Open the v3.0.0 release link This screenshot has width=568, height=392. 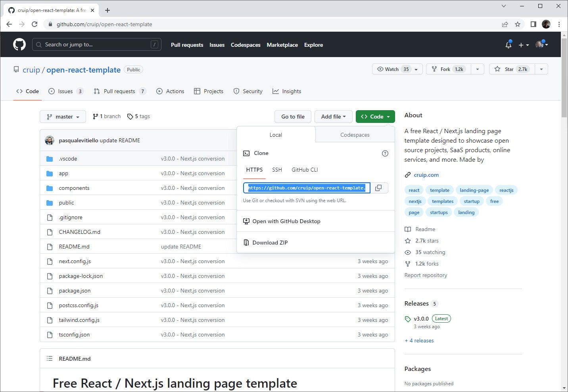(421, 319)
